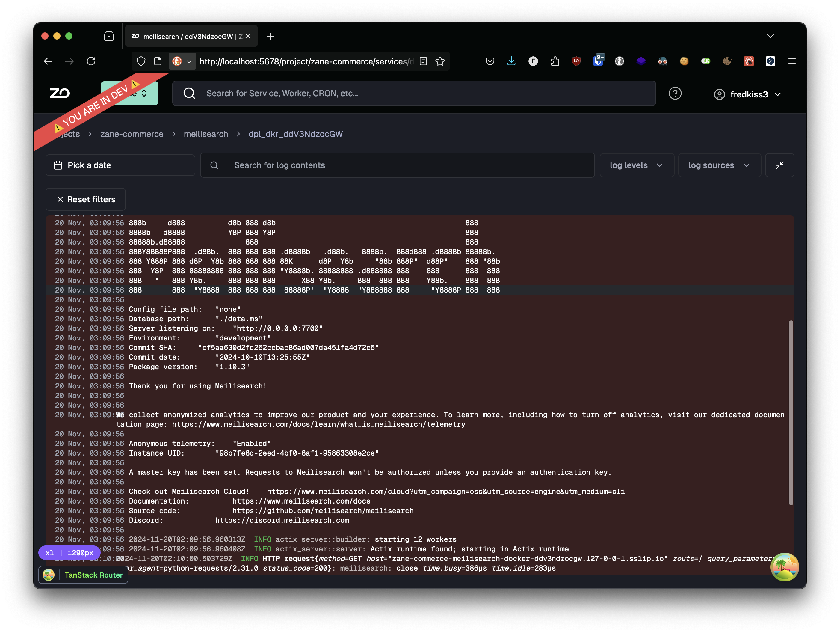
Task: Click the cookie extension icon
Action: pyautogui.click(x=684, y=61)
